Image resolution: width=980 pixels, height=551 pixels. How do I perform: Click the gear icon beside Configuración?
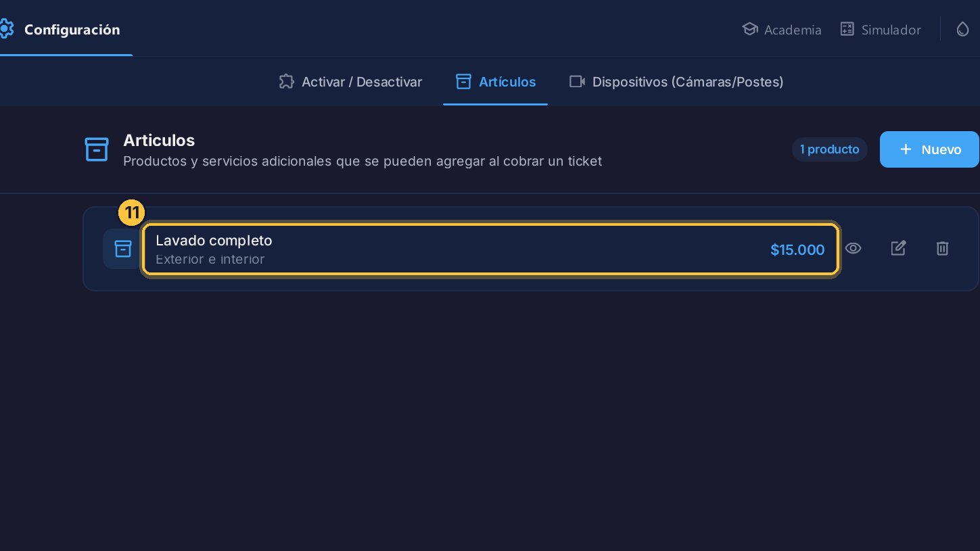(x=6, y=29)
